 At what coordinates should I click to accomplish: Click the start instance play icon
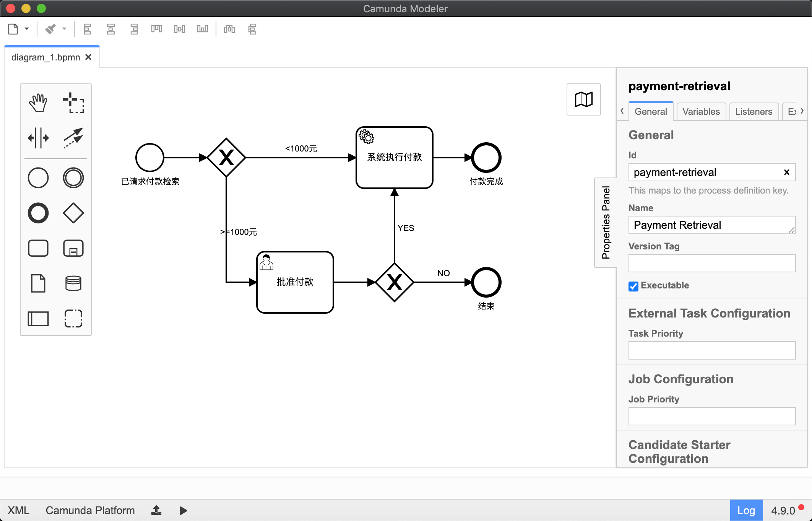coord(183,510)
